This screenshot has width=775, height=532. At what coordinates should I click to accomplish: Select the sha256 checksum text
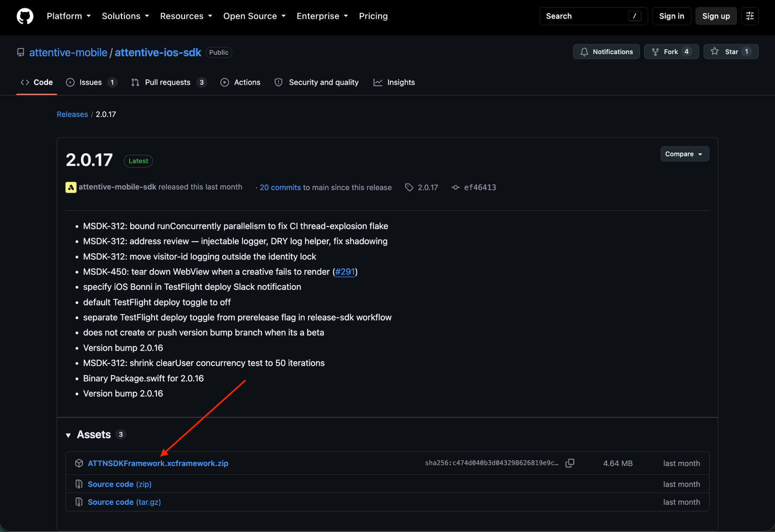[x=492, y=463]
